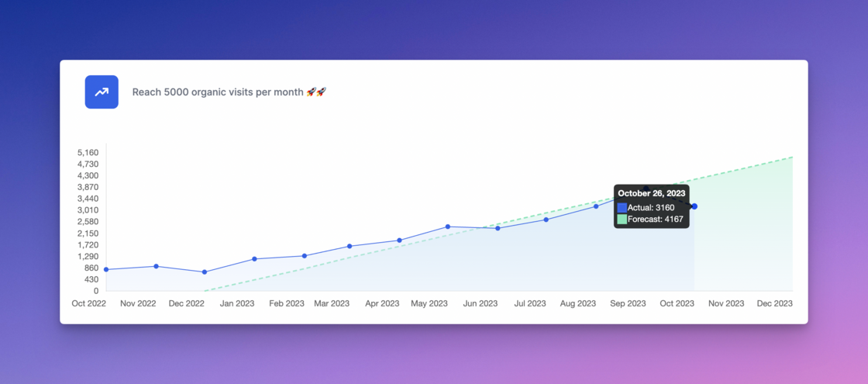Click the "1,290" y-axis value

[x=88, y=257]
